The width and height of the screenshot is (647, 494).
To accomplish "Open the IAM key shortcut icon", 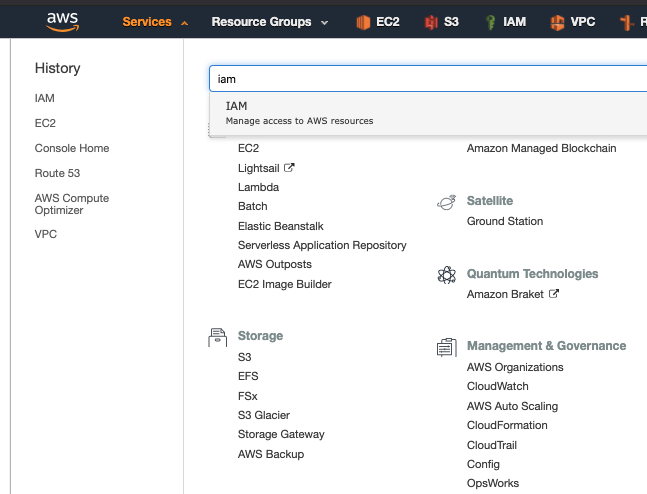I will click(490, 22).
